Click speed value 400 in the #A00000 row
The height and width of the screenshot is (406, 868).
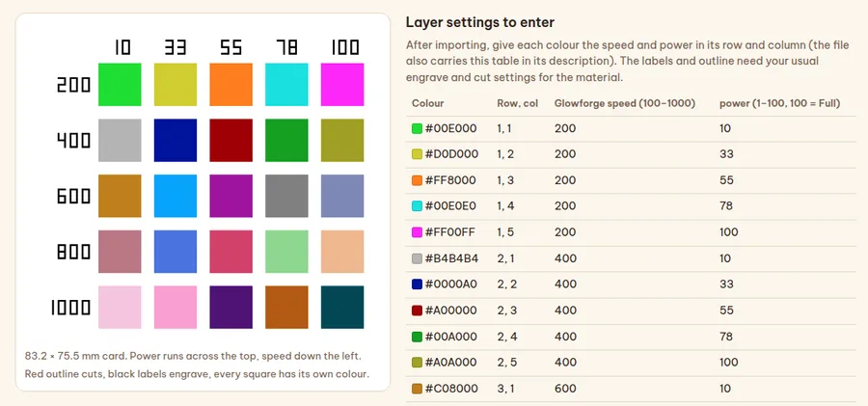(x=565, y=311)
